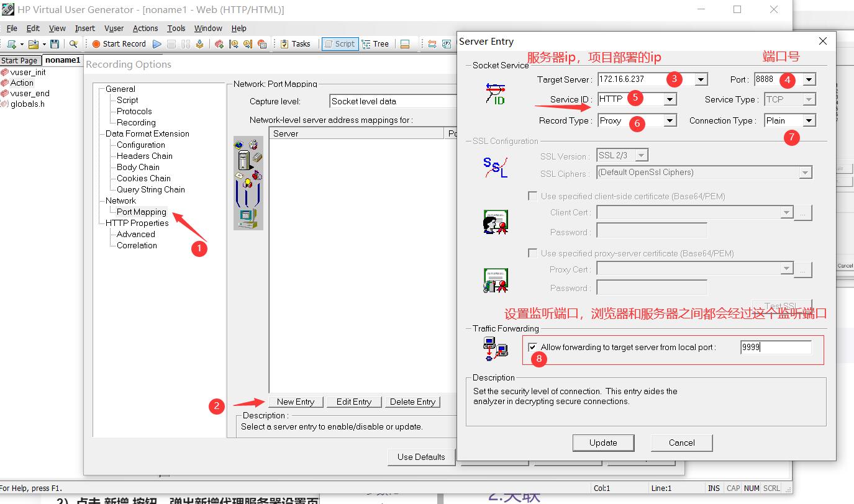Select Protocols in options tree
Screen dimensions: 854x504
134,111
